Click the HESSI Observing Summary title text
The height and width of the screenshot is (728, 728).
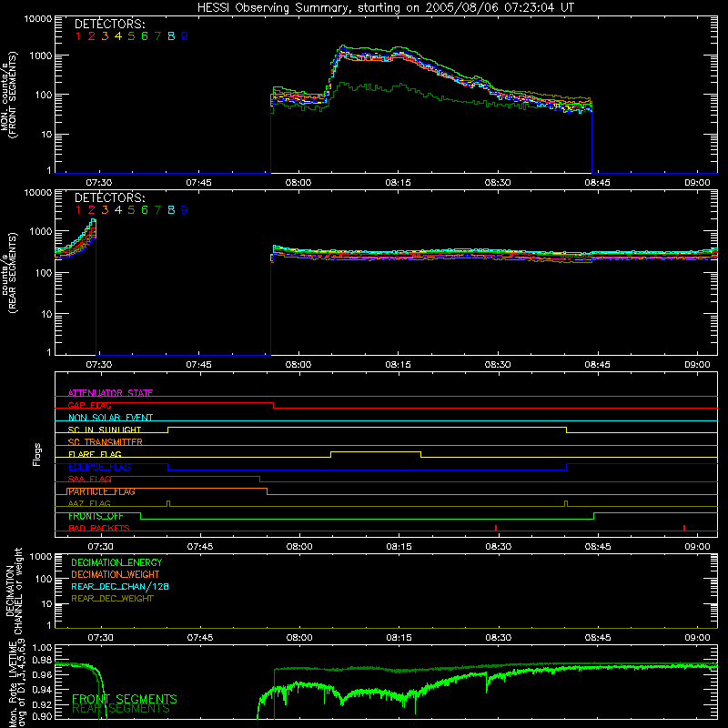(x=385, y=8)
